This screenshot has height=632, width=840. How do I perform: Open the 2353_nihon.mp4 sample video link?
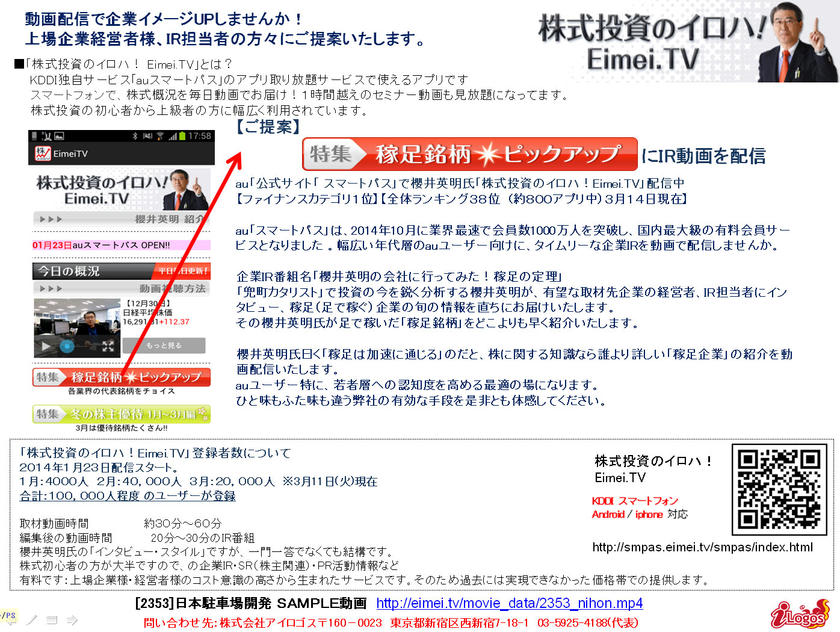click(x=510, y=603)
